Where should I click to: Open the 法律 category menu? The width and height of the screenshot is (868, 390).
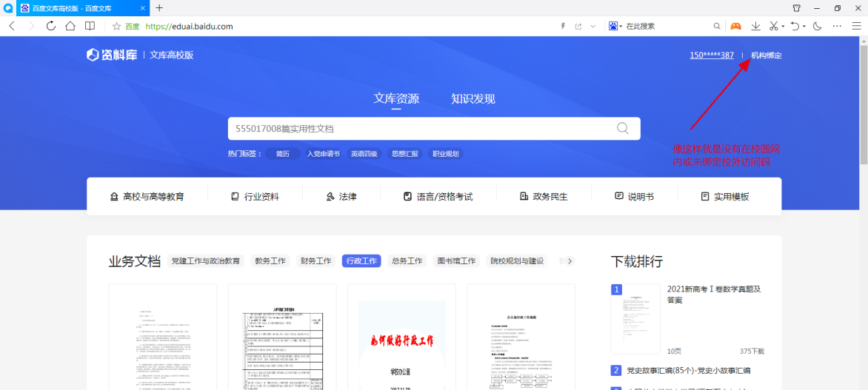pos(341,197)
